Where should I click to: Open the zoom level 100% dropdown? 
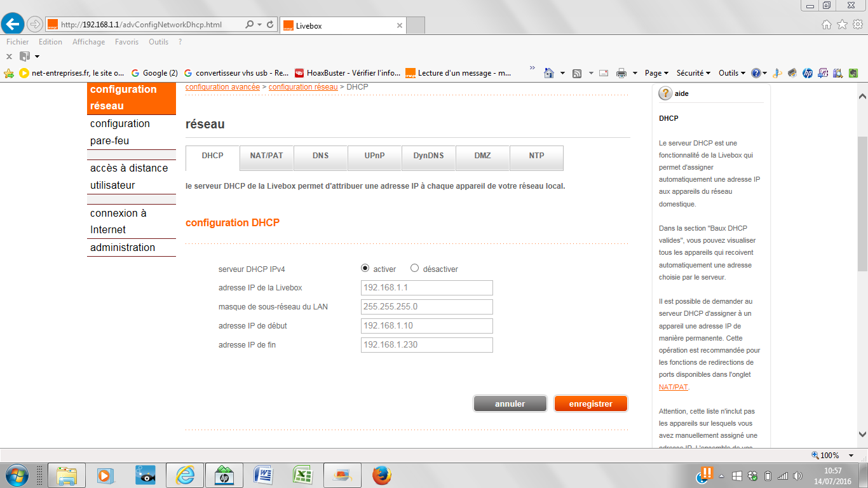pyautogui.click(x=834, y=455)
